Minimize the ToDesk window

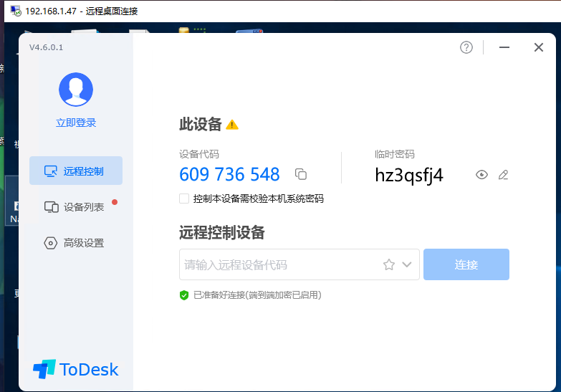[504, 47]
